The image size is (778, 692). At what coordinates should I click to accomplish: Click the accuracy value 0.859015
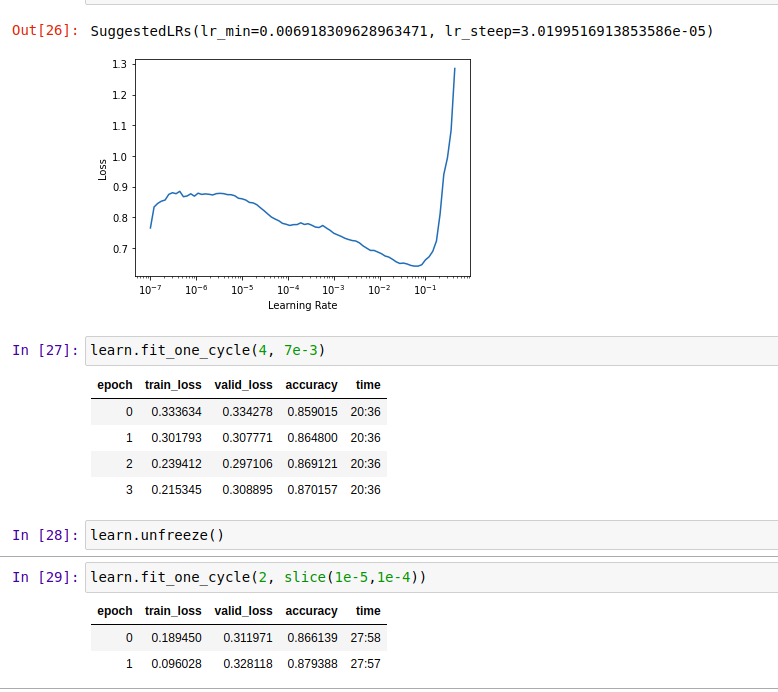pyautogui.click(x=311, y=411)
